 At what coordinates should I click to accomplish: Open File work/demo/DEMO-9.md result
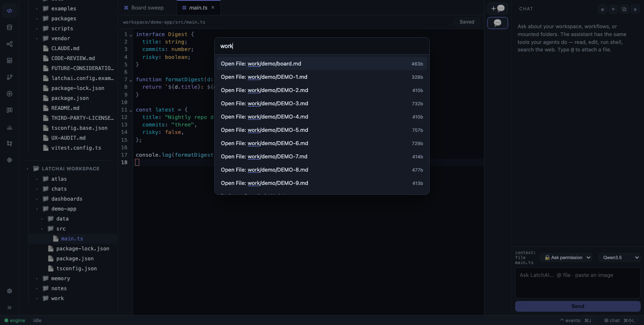pos(322,183)
